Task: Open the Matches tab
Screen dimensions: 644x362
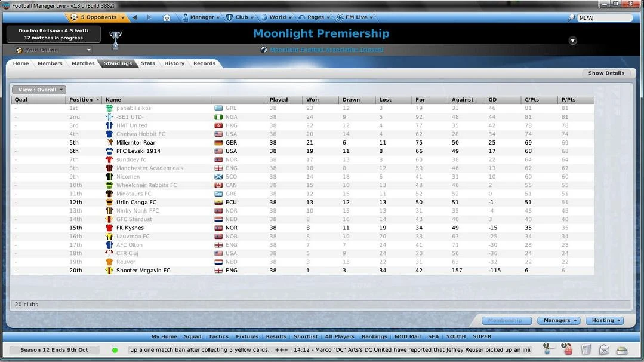Action: click(83, 63)
